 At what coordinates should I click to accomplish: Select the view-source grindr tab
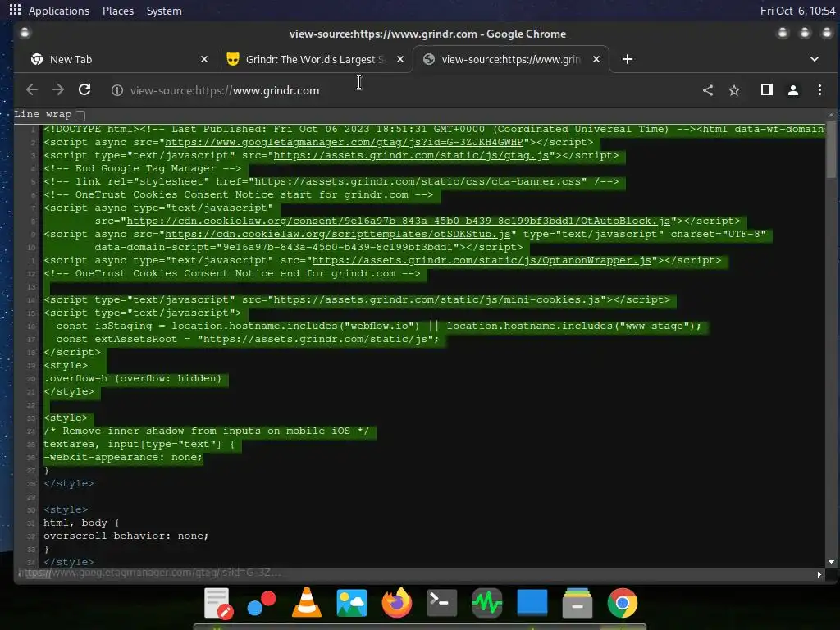[x=510, y=59]
